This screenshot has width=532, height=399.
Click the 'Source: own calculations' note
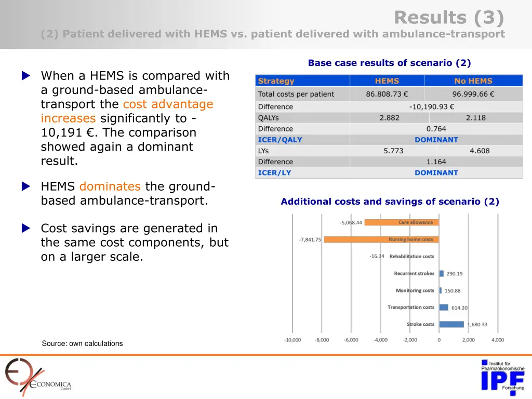[x=82, y=343]
